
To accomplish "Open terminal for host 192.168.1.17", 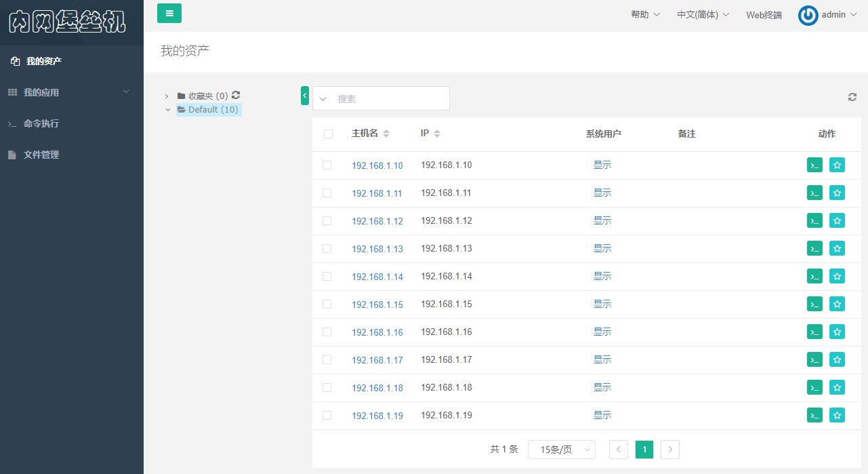I will [x=814, y=359].
